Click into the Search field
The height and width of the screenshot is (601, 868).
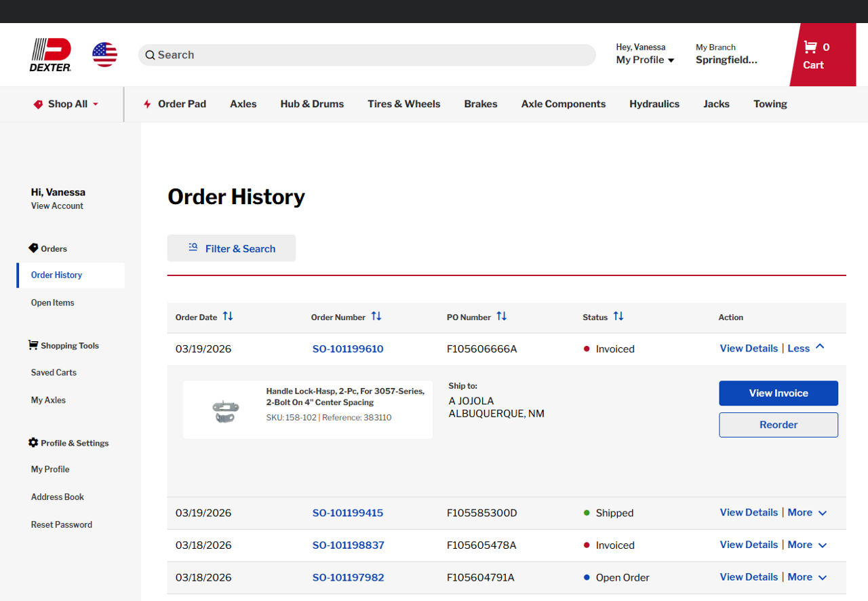pyautogui.click(x=367, y=55)
